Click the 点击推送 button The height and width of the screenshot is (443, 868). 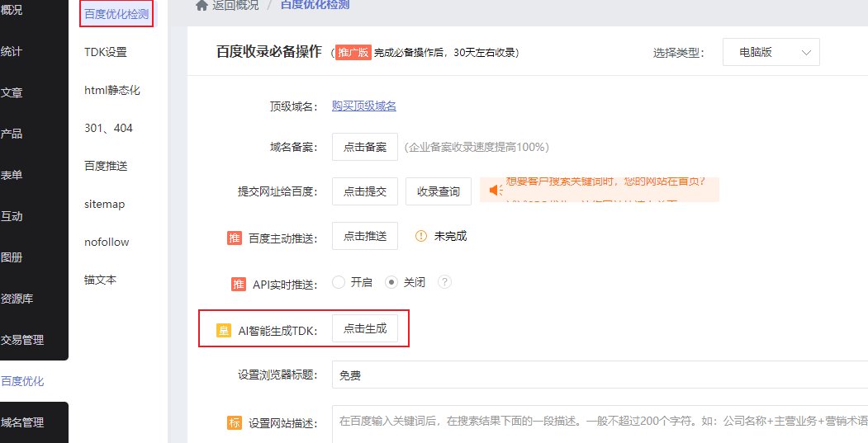365,236
